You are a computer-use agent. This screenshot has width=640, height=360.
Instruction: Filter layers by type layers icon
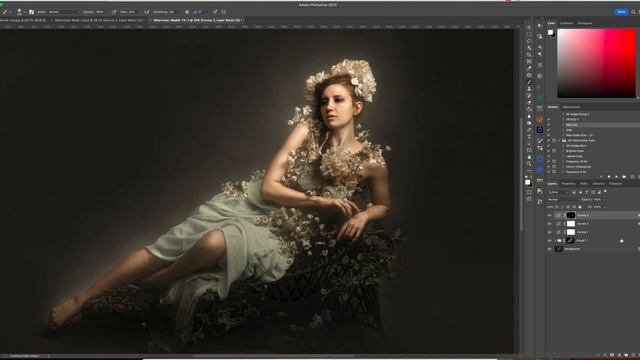click(587, 193)
